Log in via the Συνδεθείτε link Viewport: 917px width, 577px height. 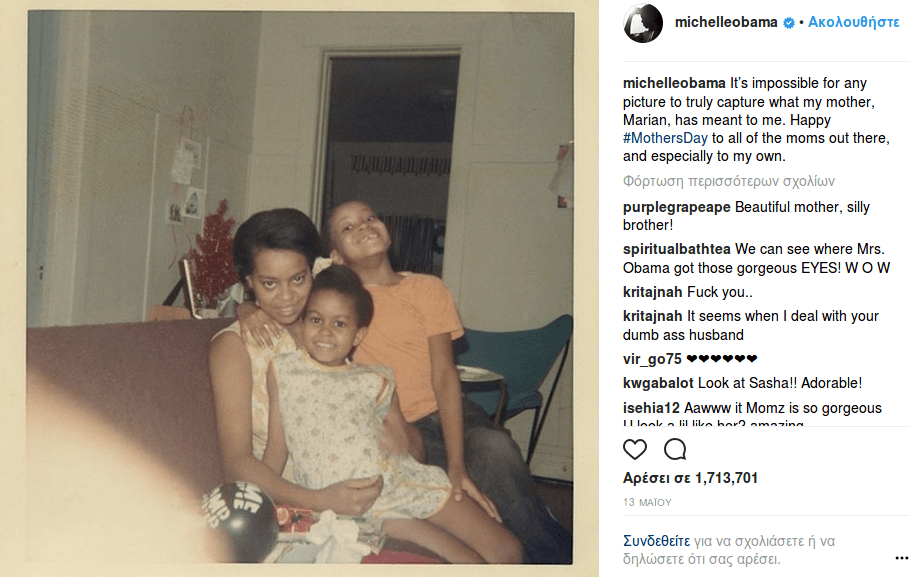[x=656, y=541]
